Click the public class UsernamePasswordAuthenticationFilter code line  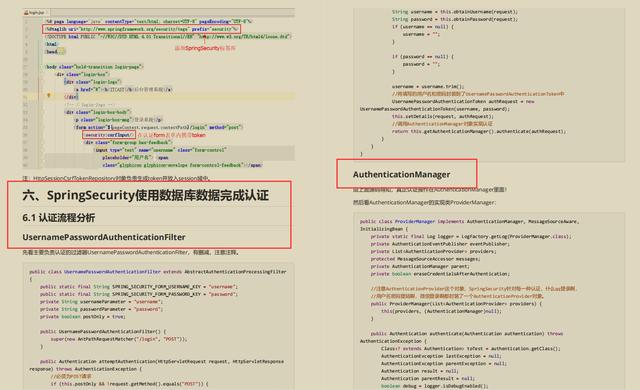click(158, 271)
